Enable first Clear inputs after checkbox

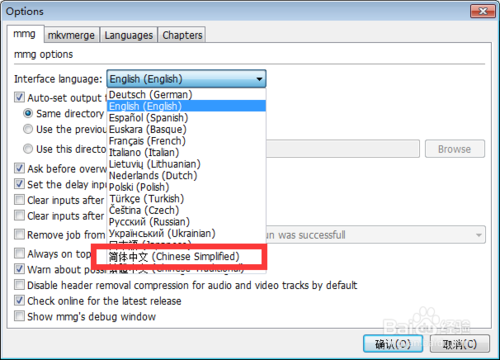pos(19,200)
